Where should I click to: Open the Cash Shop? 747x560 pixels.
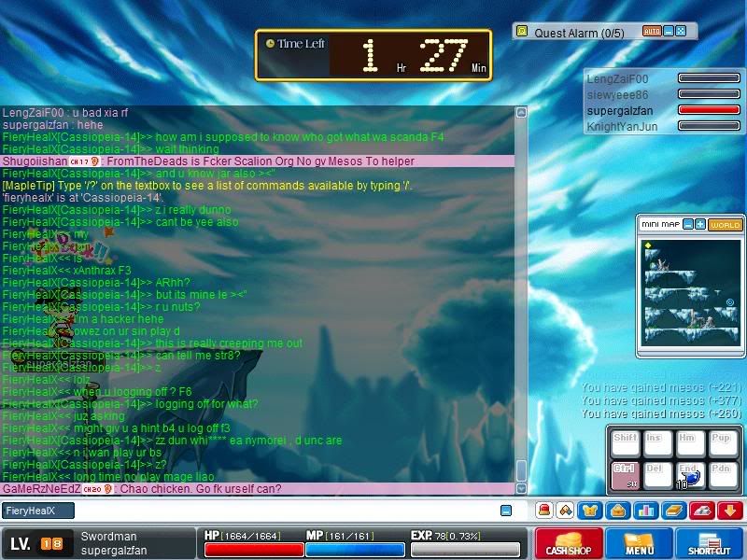tap(570, 543)
